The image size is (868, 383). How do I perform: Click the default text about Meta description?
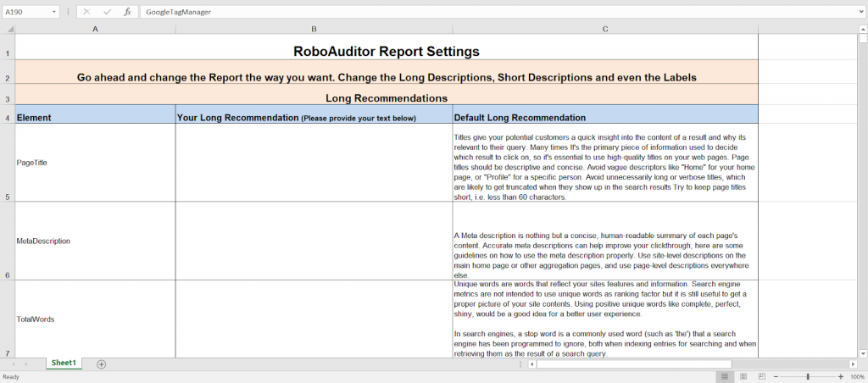pyautogui.click(x=605, y=241)
